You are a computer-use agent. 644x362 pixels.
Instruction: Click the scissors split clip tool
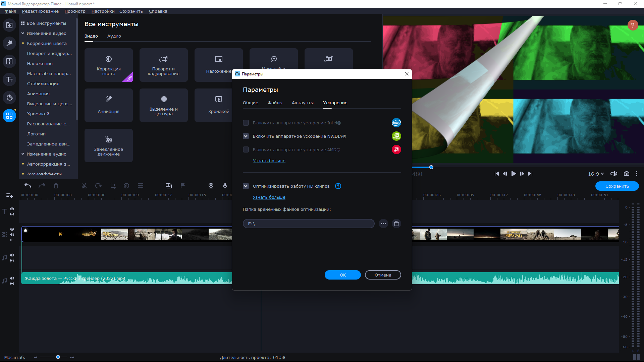coord(84,186)
